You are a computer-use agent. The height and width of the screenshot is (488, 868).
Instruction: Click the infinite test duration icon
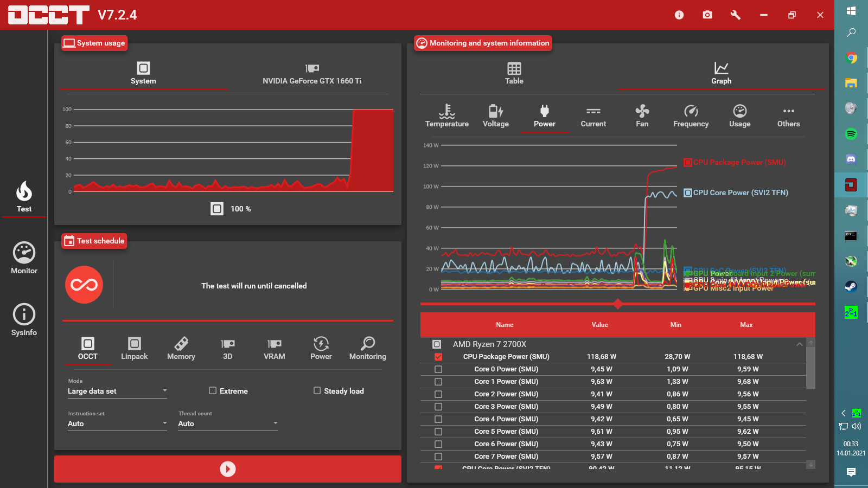tap(84, 285)
